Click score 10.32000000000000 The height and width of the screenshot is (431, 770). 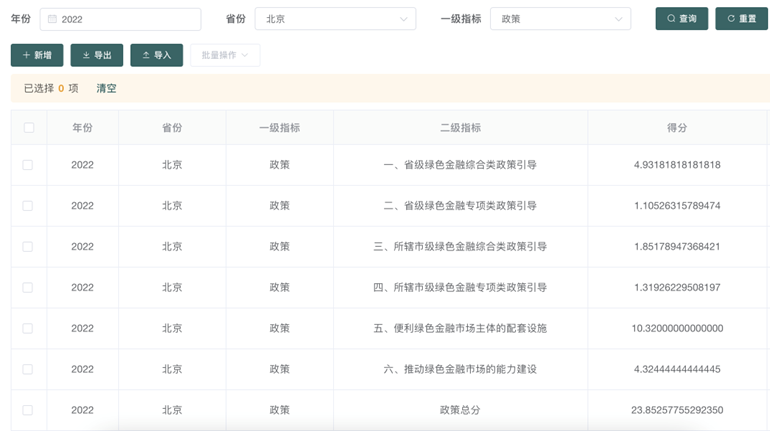[677, 328]
